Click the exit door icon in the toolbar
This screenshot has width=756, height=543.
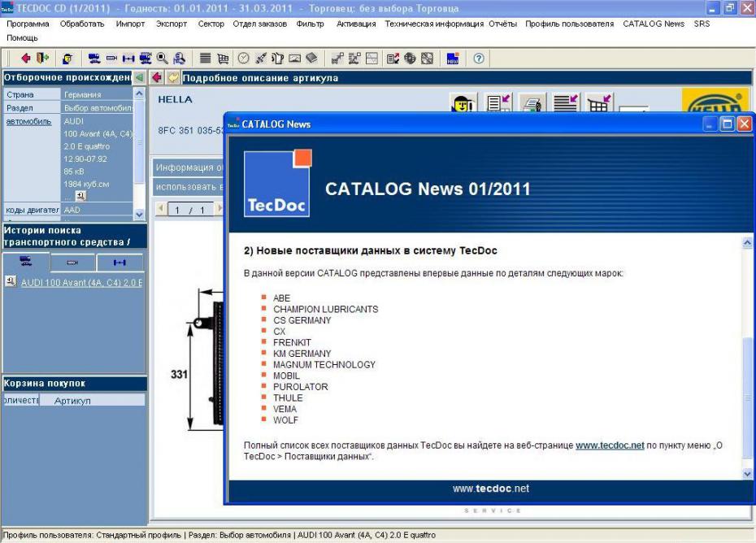pos(42,59)
